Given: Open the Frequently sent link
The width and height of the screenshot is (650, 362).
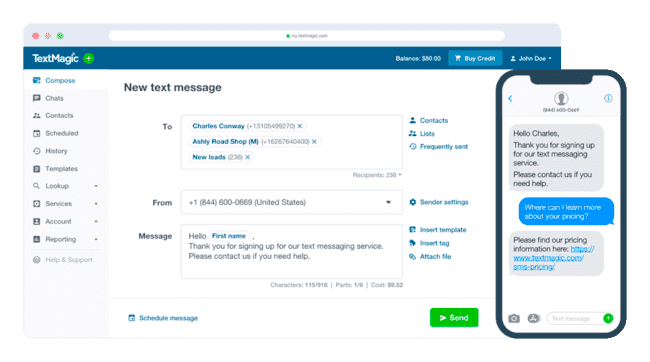Looking at the screenshot, I should 444,147.
